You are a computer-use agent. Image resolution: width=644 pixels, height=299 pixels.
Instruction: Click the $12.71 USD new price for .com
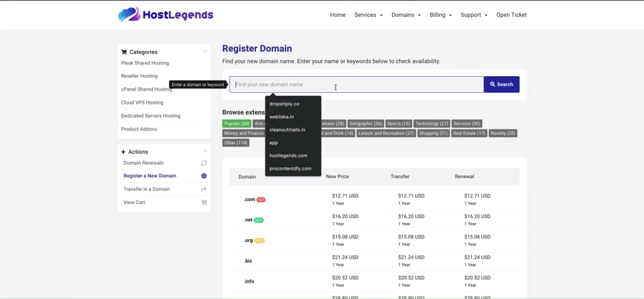click(x=345, y=196)
